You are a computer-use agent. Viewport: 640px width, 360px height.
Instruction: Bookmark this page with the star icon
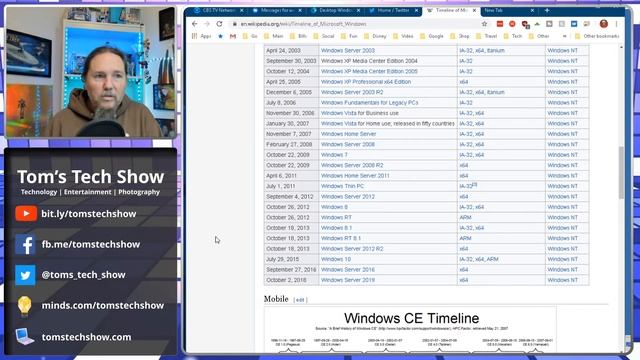click(x=484, y=24)
